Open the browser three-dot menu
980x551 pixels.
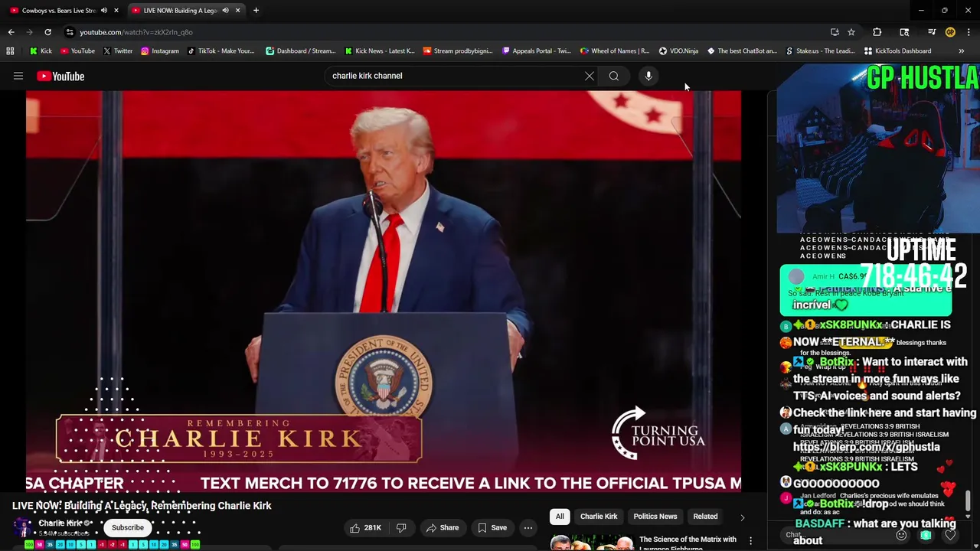[969, 32]
